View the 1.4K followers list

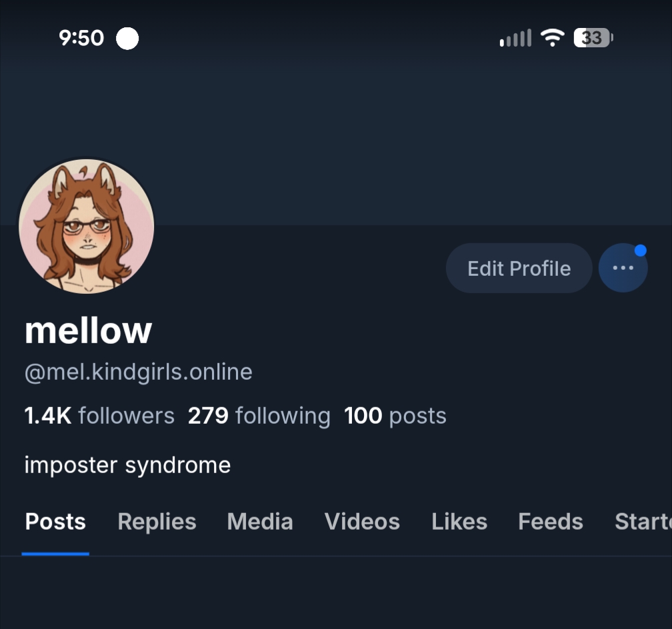click(99, 416)
